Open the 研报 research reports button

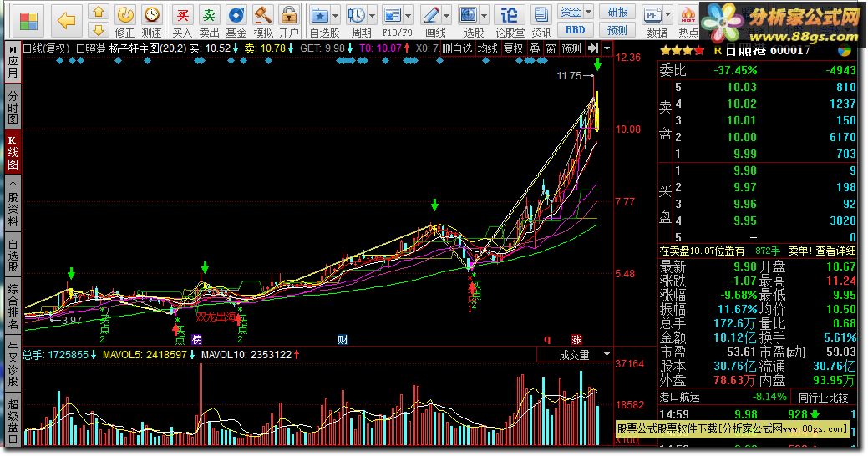coord(617,12)
